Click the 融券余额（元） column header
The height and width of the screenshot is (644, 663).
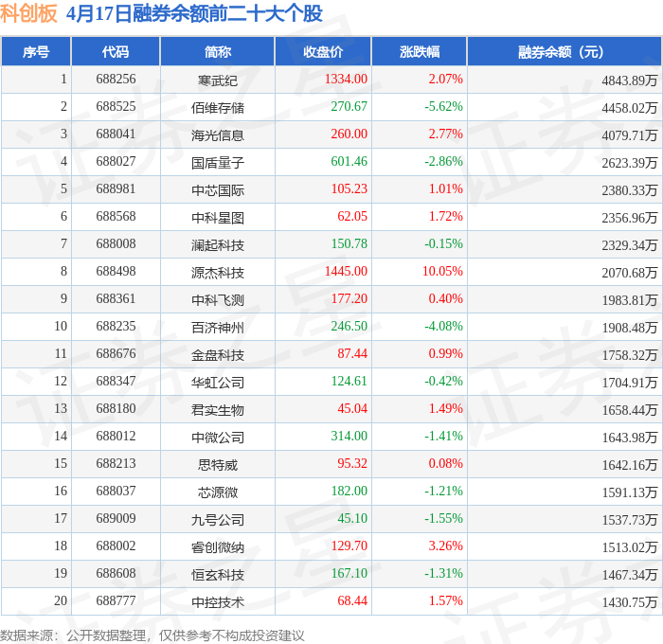[564, 51]
